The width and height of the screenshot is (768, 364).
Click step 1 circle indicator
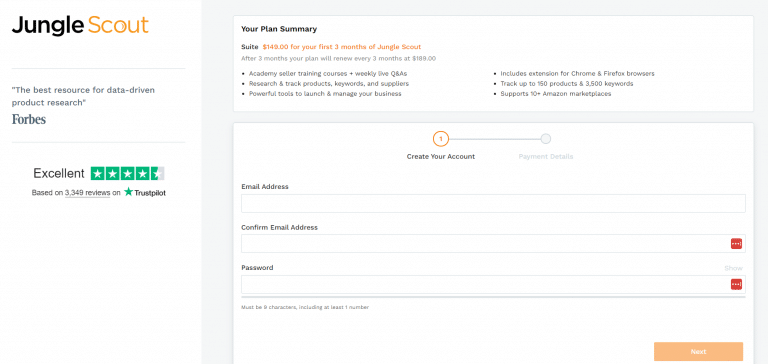pyautogui.click(x=441, y=139)
